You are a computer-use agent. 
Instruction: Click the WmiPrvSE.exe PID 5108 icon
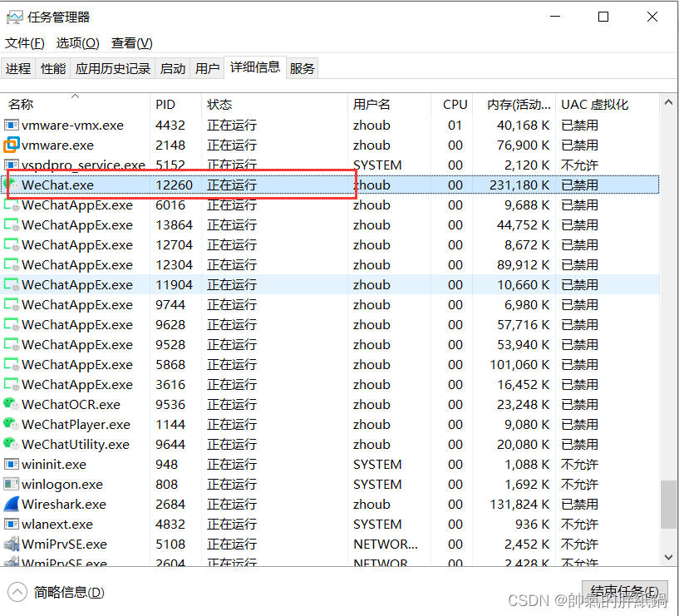click(x=12, y=544)
